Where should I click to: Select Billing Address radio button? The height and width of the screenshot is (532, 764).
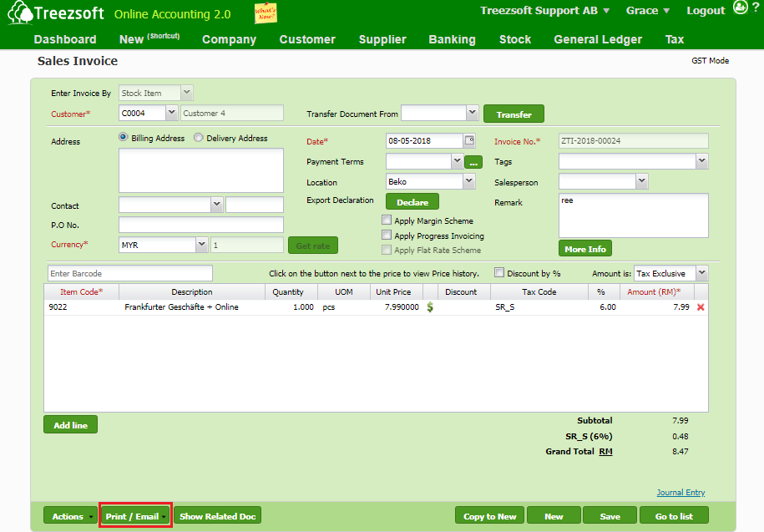[x=124, y=137]
